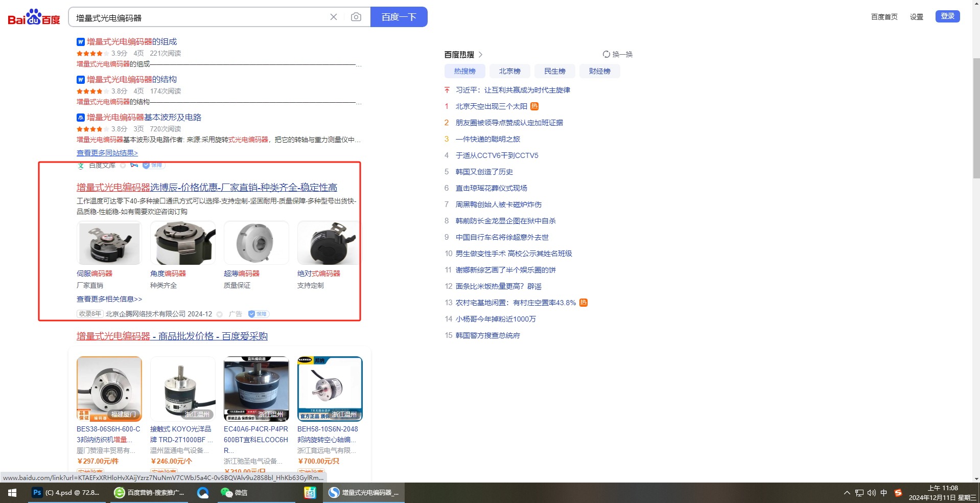The height and width of the screenshot is (503, 980).
Task: Open hot search 韩国警方搜查总统府
Action: tap(488, 335)
